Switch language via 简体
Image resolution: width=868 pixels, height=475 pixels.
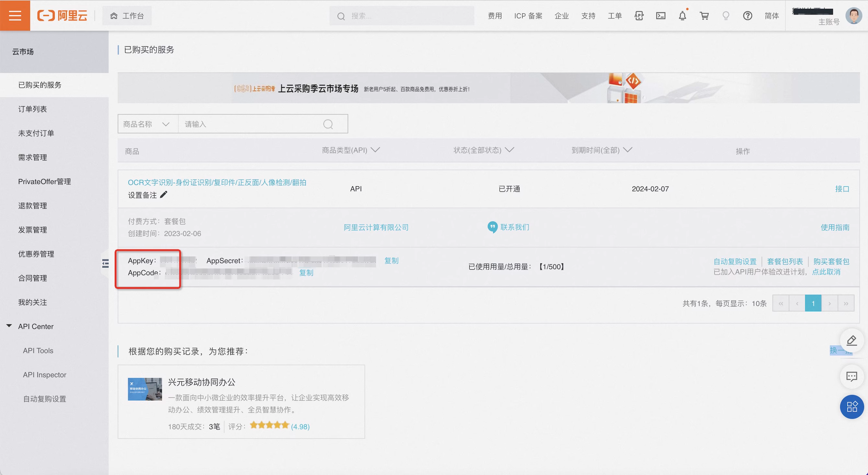(x=771, y=16)
